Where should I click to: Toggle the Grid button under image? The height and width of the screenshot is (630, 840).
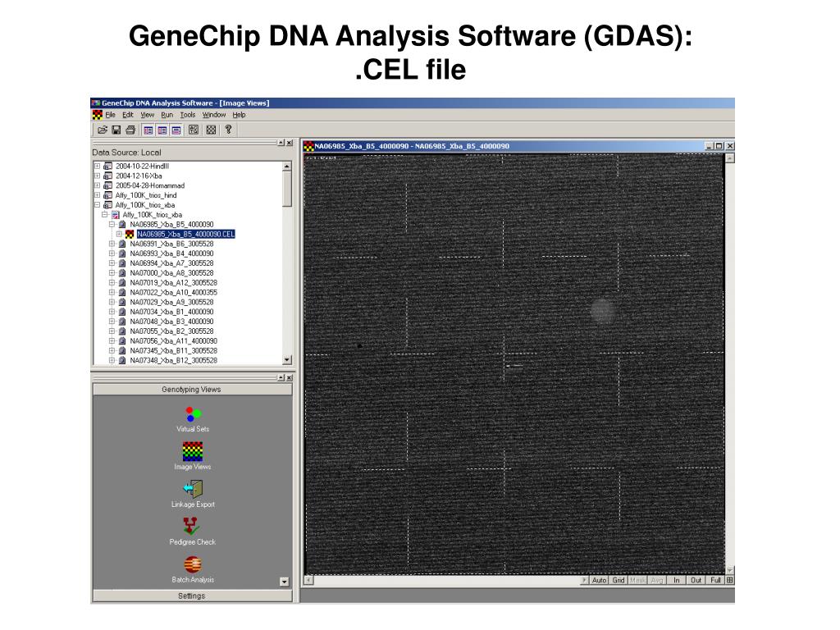tap(619, 580)
